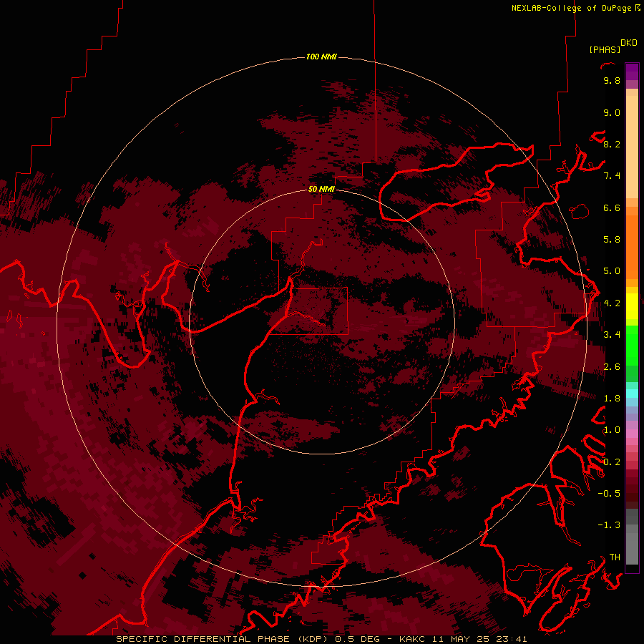Select the 1.8 scale value
Image resolution: width=644 pixels, height=644 pixels.
(x=612, y=399)
